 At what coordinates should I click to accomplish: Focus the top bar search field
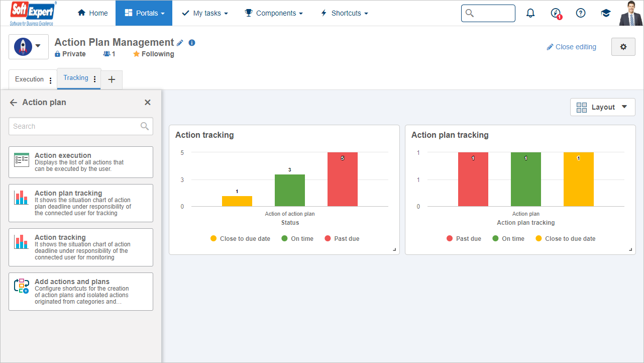coord(488,13)
